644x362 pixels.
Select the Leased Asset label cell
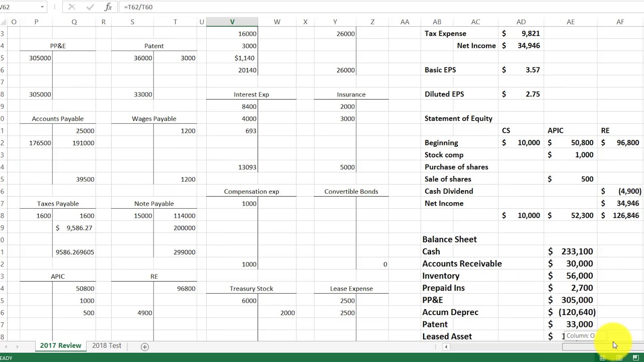pyautogui.click(x=447, y=336)
